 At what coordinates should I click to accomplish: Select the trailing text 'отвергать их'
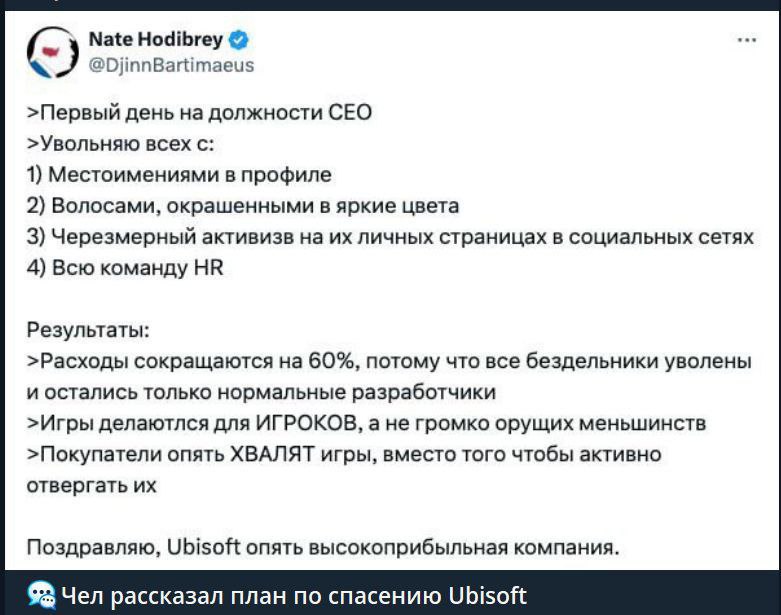coord(91,484)
